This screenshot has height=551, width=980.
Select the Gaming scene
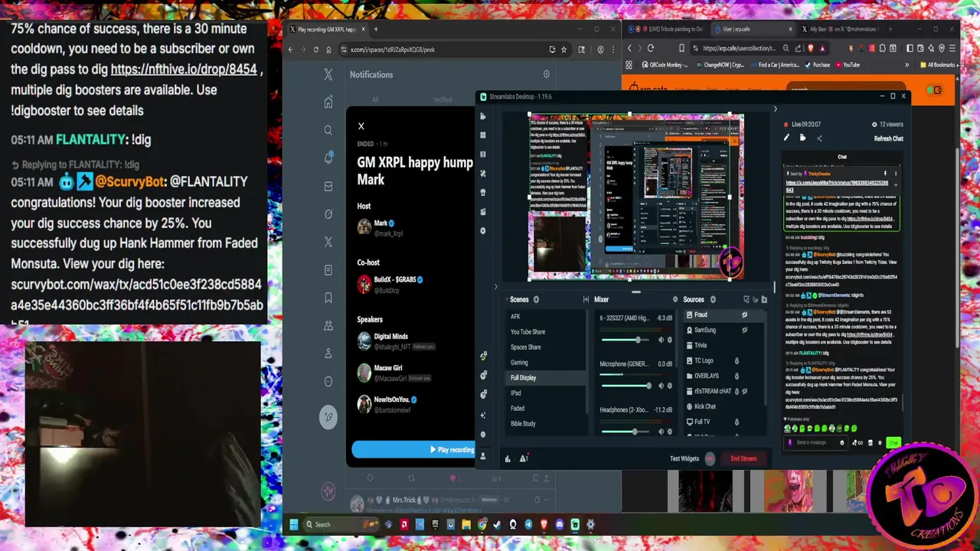(547, 362)
